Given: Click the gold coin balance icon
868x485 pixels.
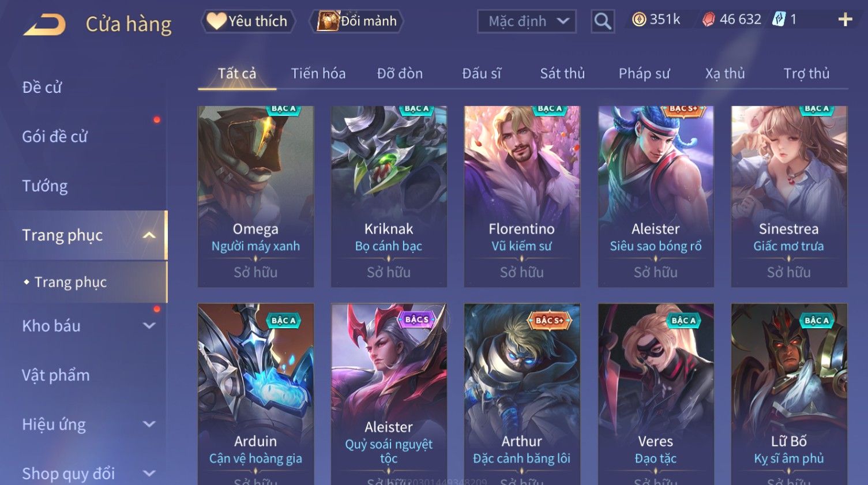Looking at the screenshot, I should tap(638, 20).
